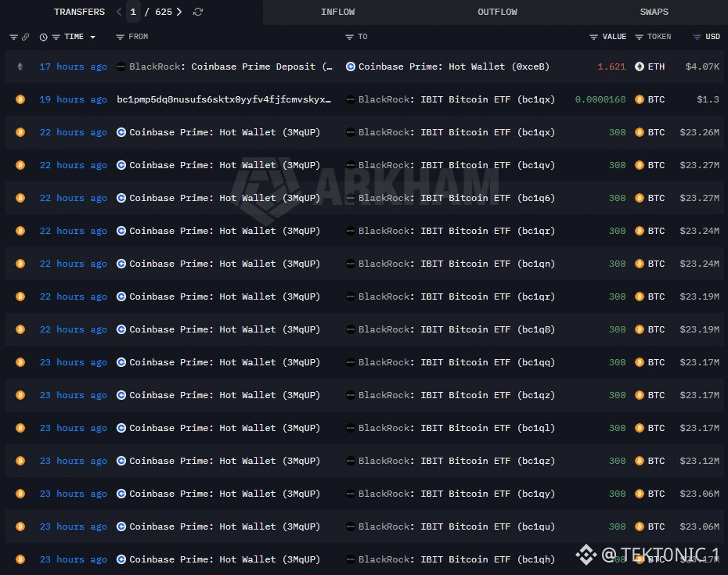Click the $23.26M USD amount
Screen dimensions: 728x575
[700, 133]
